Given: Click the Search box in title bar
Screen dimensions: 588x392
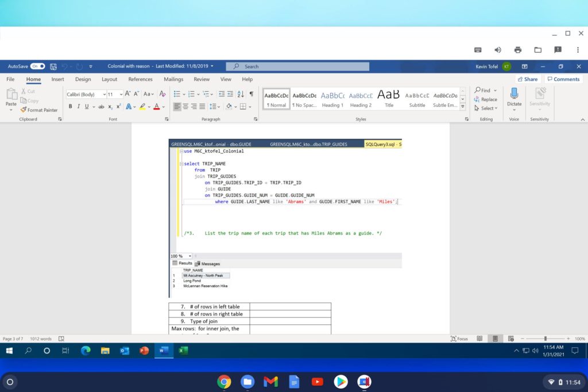Looking at the screenshot, I should [x=297, y=67].
